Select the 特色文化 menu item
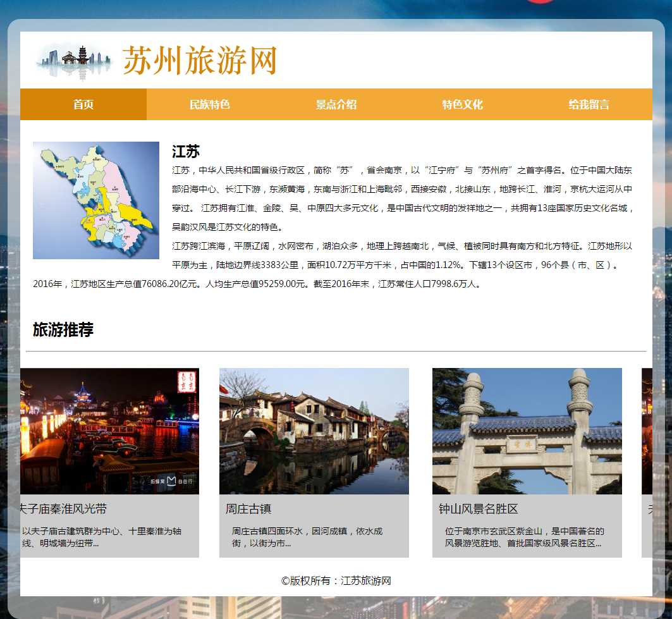This screenshot has width=672, height=619. [463, 104]
